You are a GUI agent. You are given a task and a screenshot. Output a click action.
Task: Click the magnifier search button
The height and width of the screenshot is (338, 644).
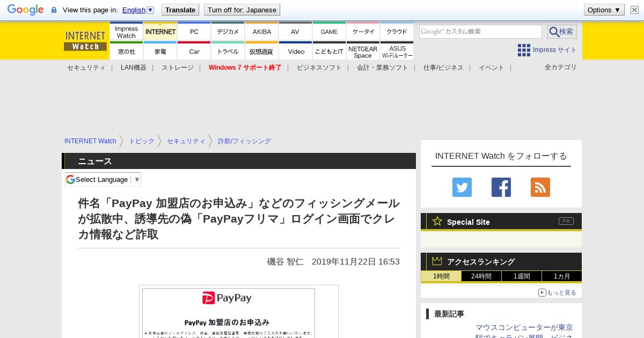pos(562,32)
